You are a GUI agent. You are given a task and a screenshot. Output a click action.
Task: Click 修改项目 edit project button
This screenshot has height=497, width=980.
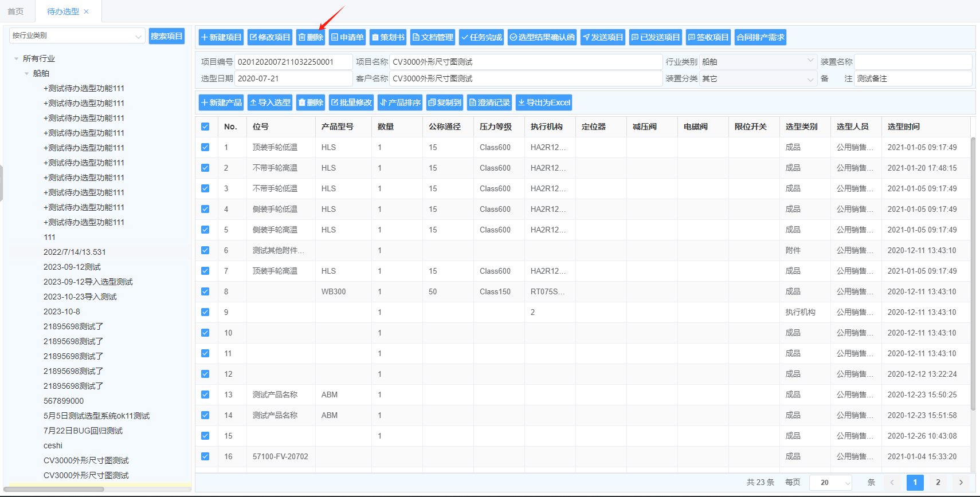[x=270, y=37]
